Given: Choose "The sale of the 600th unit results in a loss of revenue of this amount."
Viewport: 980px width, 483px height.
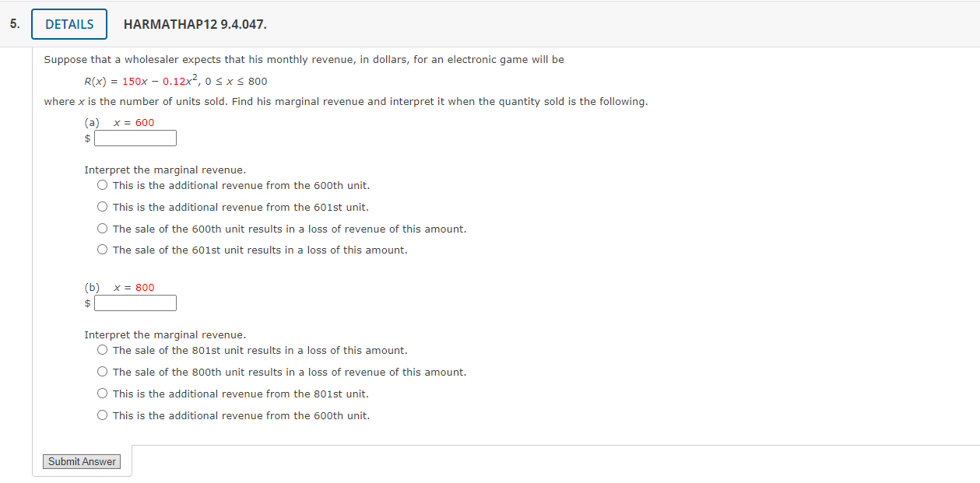Looking at the screenshot, I should 102,228.
